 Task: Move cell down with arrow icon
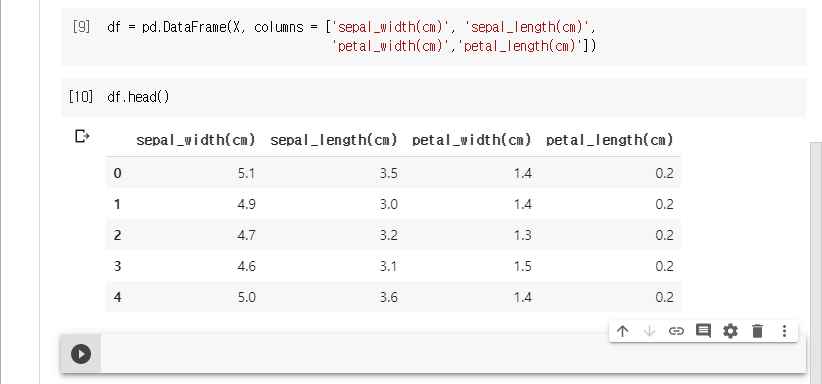click(650, 331)
